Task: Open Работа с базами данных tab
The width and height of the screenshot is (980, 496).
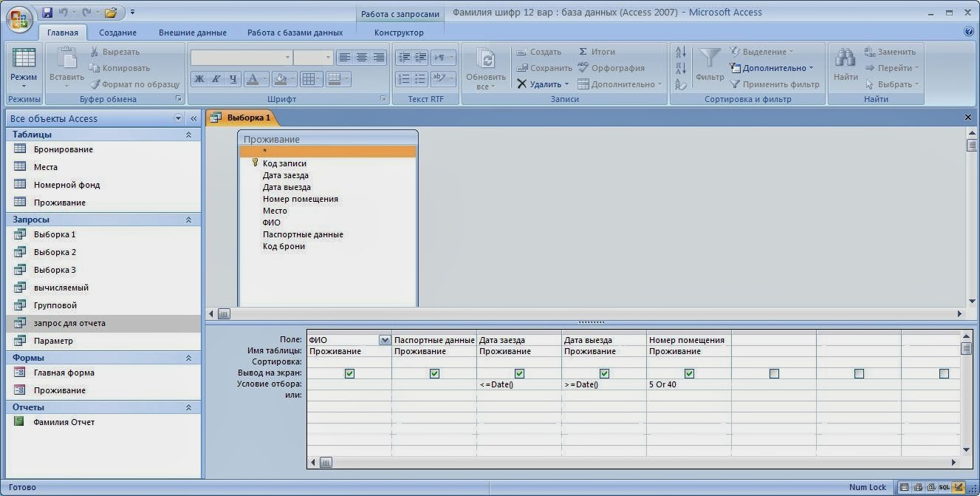Action: click(x=295, y=33)
